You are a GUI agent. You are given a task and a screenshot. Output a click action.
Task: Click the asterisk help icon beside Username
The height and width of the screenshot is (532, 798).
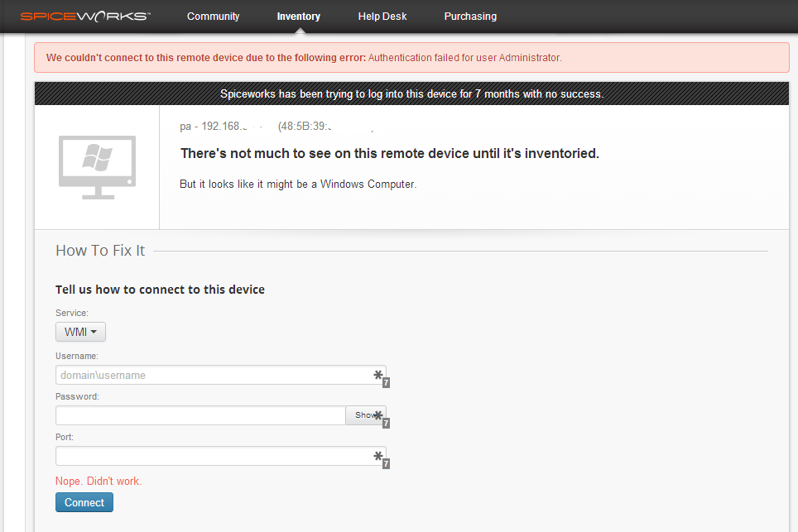pyautogui.click(x=378, y=374)
